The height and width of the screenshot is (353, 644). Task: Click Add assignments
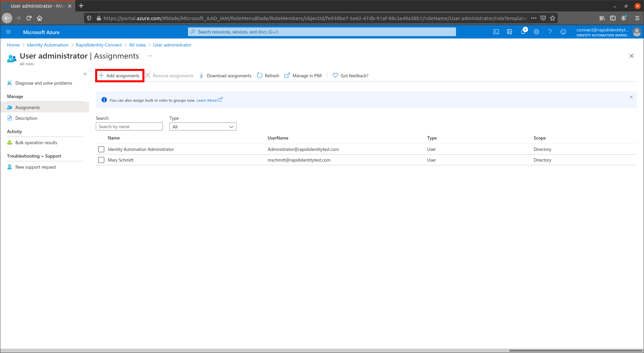click(120, 76)
